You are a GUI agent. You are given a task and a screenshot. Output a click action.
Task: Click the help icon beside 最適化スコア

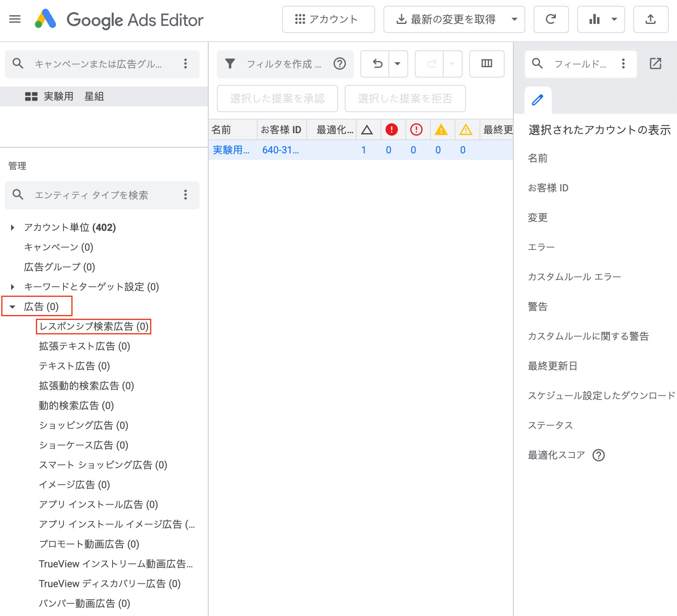click(x=599, y=455)
